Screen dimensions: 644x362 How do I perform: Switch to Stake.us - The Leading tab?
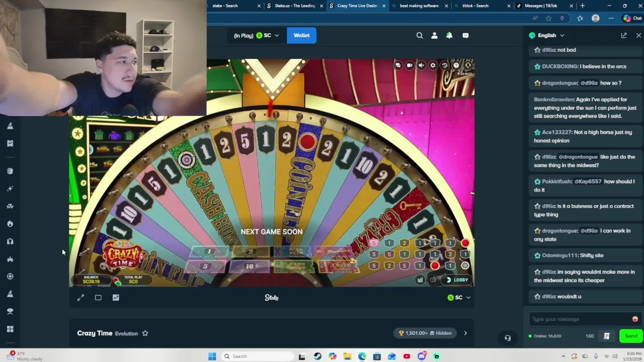[295, 6]
